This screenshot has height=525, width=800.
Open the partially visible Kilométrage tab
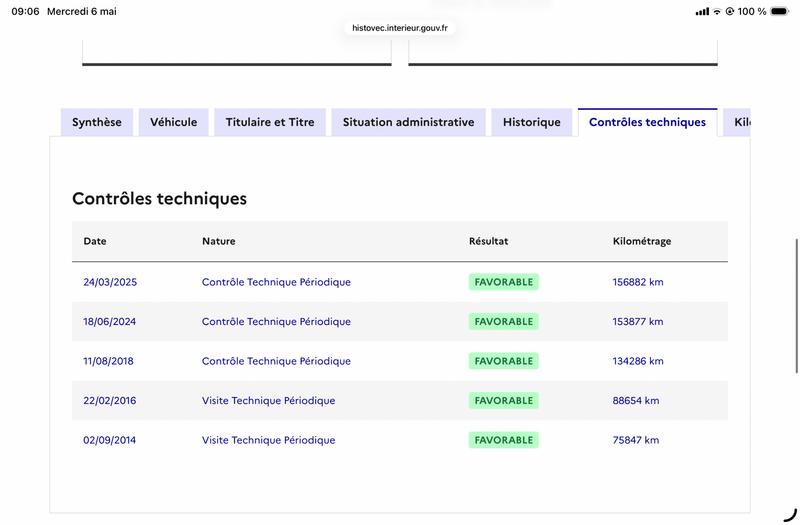coord(737,122)
